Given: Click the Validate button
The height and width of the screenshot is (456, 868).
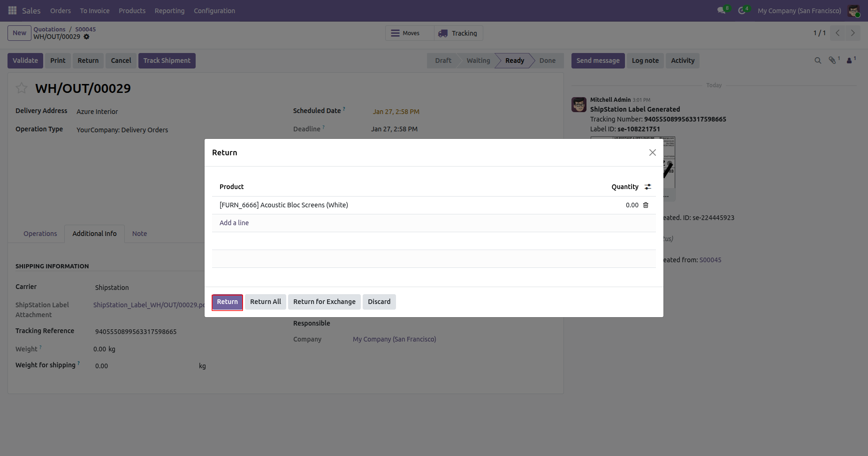Looking at the screenshot, I should click(25, 61).
